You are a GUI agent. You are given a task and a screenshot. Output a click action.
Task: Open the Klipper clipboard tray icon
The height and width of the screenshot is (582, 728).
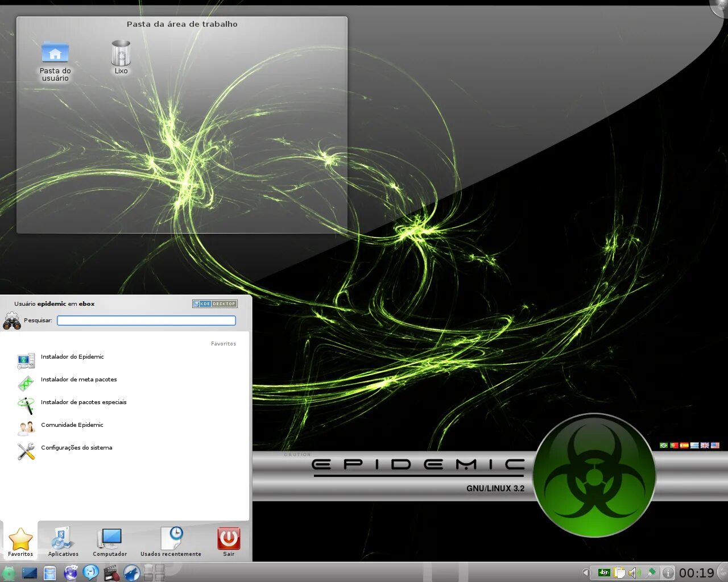tap(619, 573)
